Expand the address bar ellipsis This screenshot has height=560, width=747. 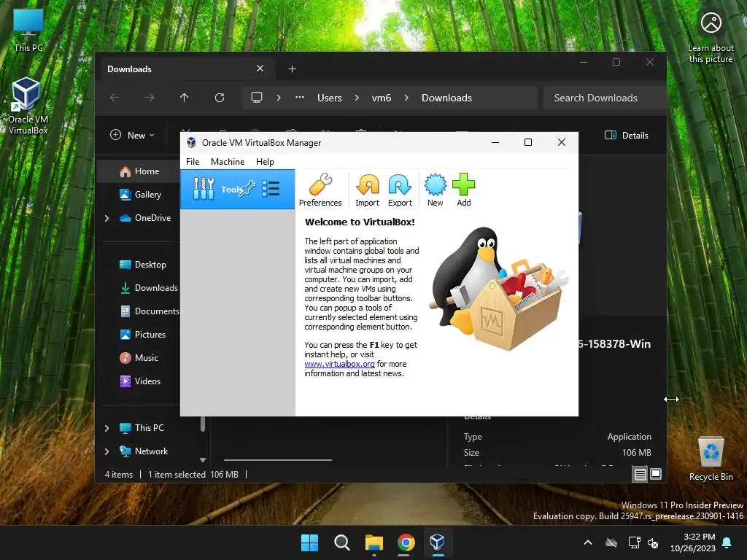pyautogui.click(x=300, y=97)
